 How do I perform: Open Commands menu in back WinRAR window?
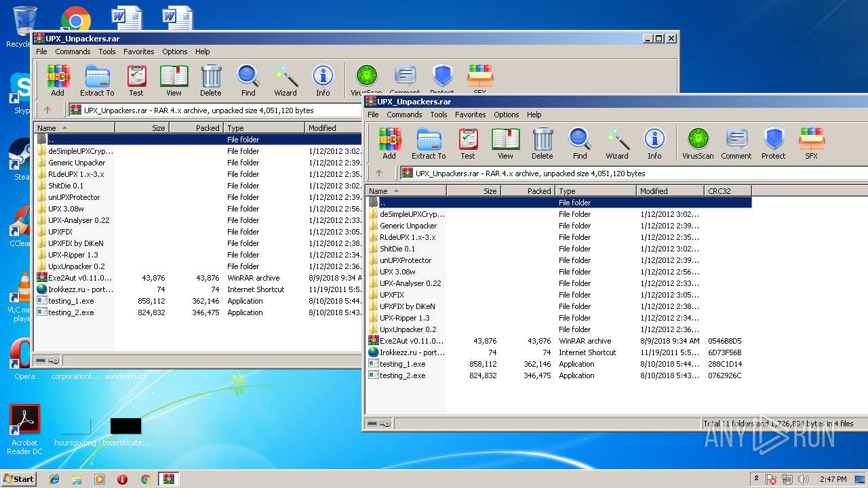(73, 52)
